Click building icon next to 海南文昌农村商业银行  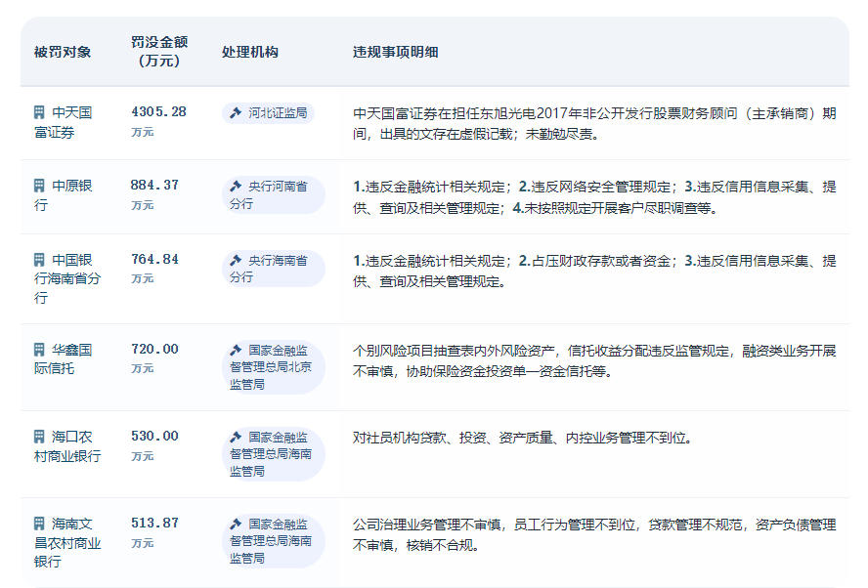point(39,524)
